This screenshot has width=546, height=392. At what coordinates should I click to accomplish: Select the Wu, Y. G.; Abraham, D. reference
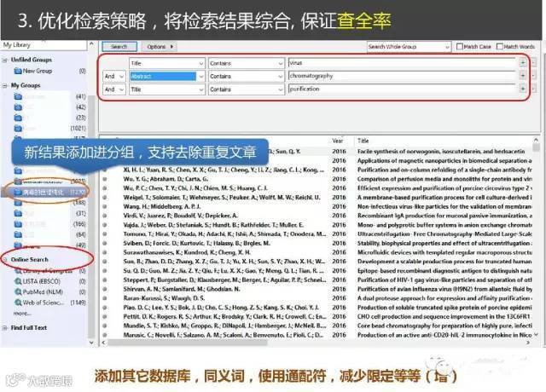click(x=166, y=179)
